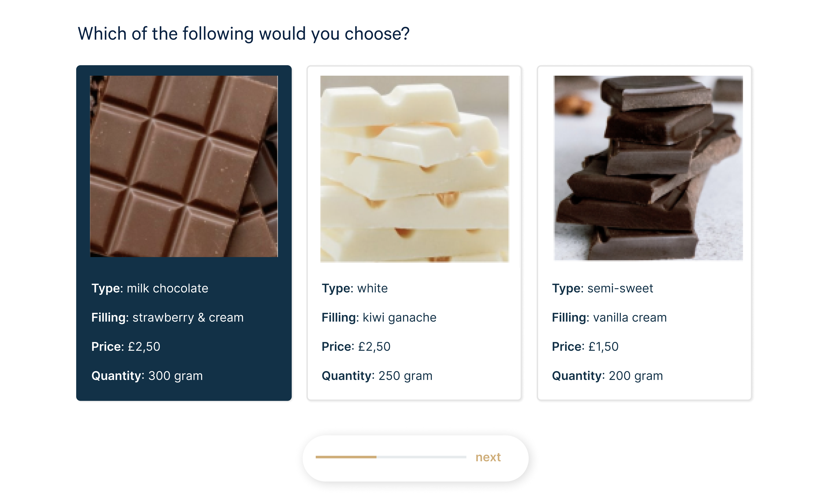Click the dark semi-sweet chocolate photo
The width and height of the screenshot is (830, 504).
648,168
